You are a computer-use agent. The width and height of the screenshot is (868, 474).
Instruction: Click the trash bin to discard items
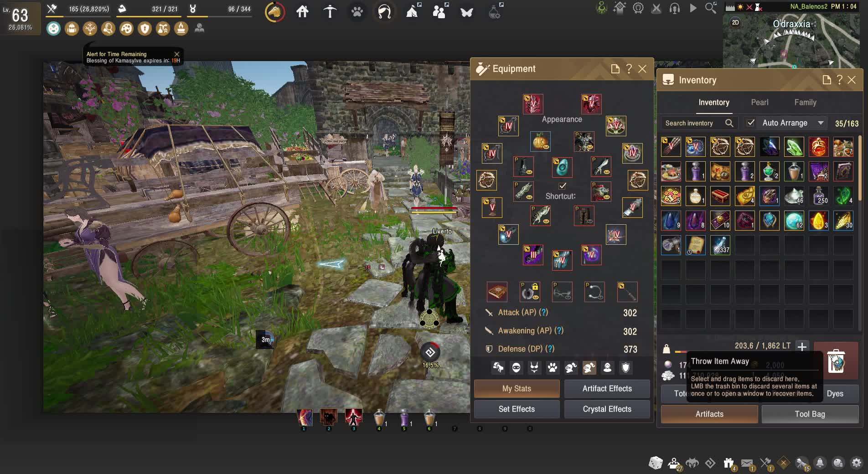point(836,361)
